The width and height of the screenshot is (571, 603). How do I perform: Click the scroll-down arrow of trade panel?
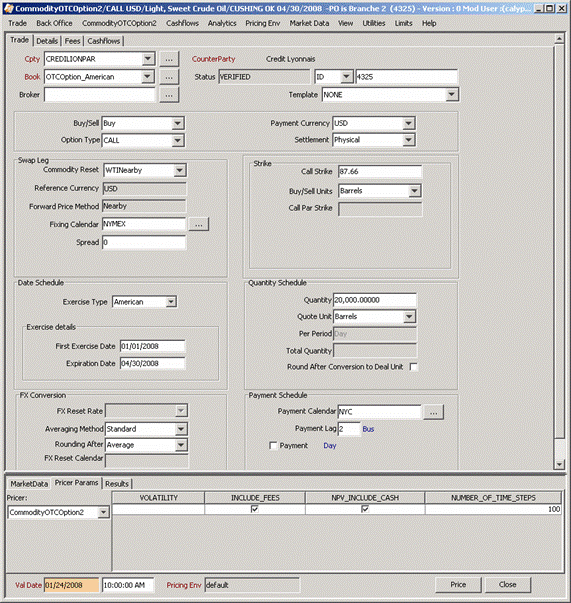(x=559, y=464)
